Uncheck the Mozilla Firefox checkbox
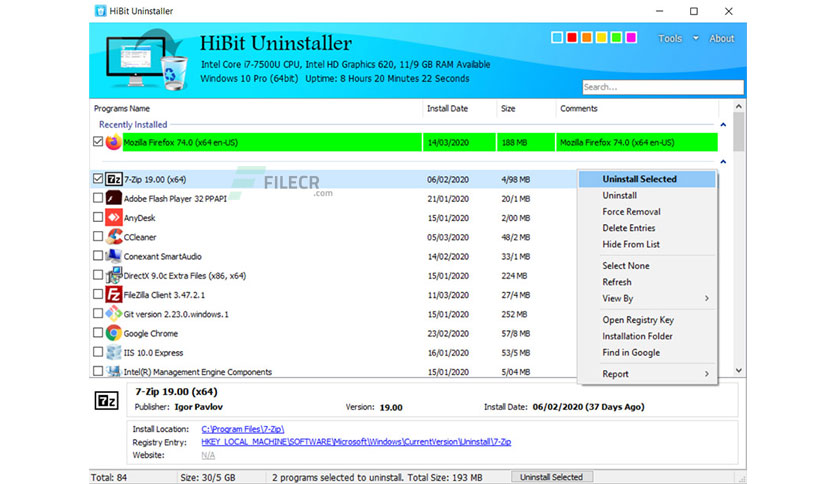Screen dimensions: 836x484 pyautogui.click(x=98, y=142)
